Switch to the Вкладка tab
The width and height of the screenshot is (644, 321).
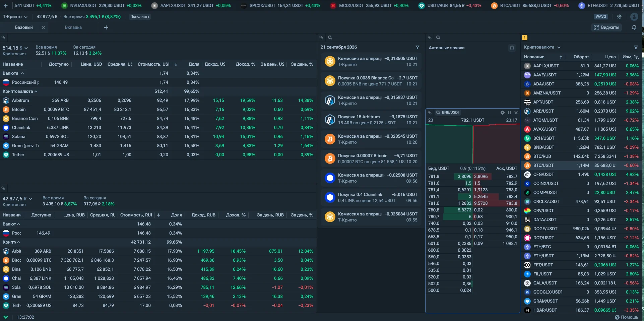[x=73, y=27]
